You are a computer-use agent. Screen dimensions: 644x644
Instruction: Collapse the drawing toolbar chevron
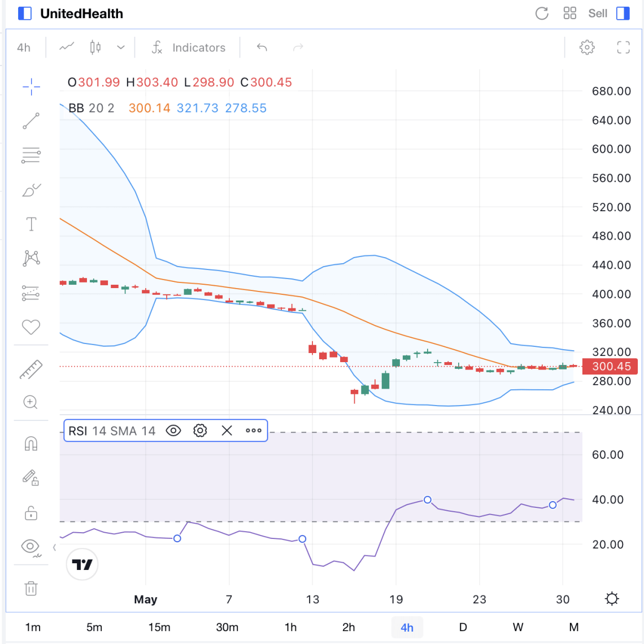54,547
